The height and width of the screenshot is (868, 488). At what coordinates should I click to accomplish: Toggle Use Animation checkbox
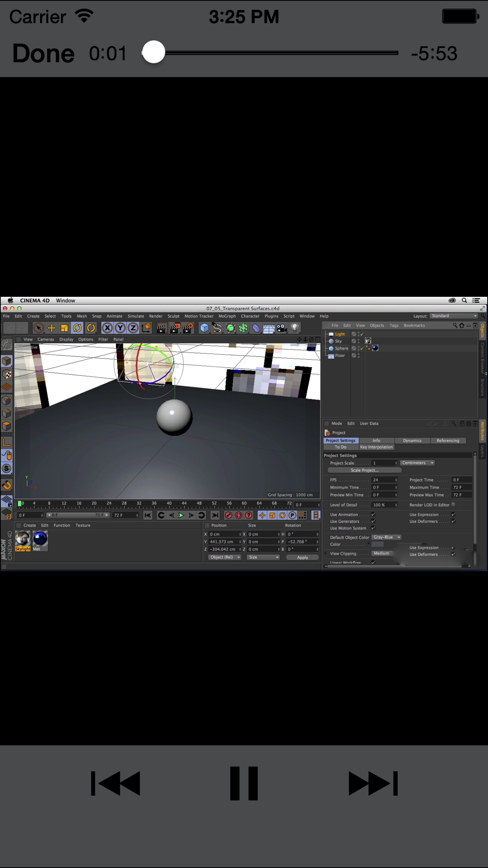pyautogui.click(x=373, y=515)
